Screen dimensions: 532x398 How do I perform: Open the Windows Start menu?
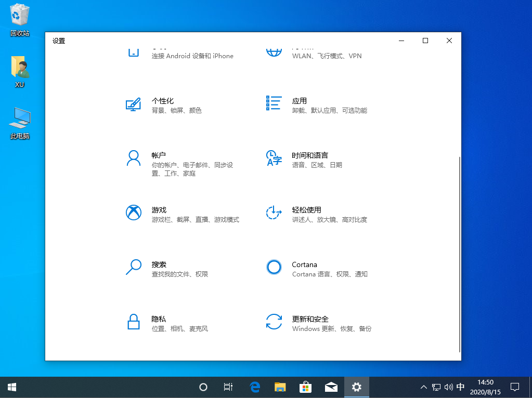pos(12,387)
